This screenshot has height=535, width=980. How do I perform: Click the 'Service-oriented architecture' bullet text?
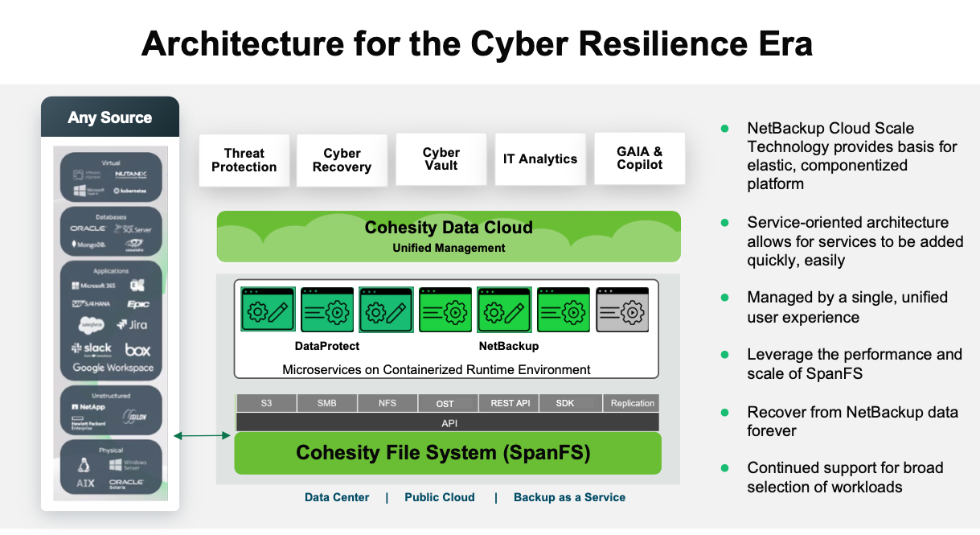click(x=855, y=241)
